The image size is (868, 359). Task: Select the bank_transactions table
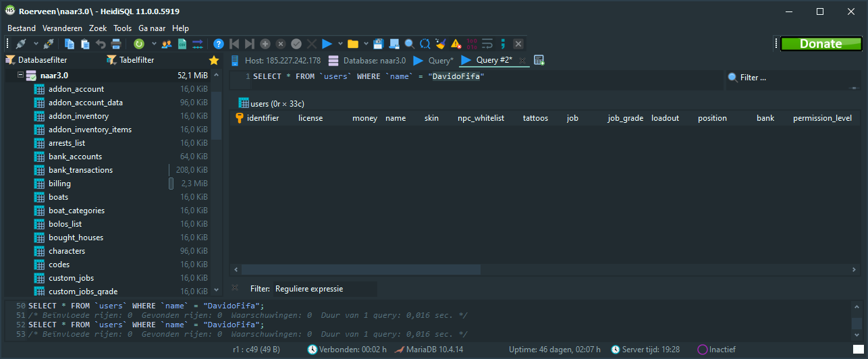tap(80, 170)
